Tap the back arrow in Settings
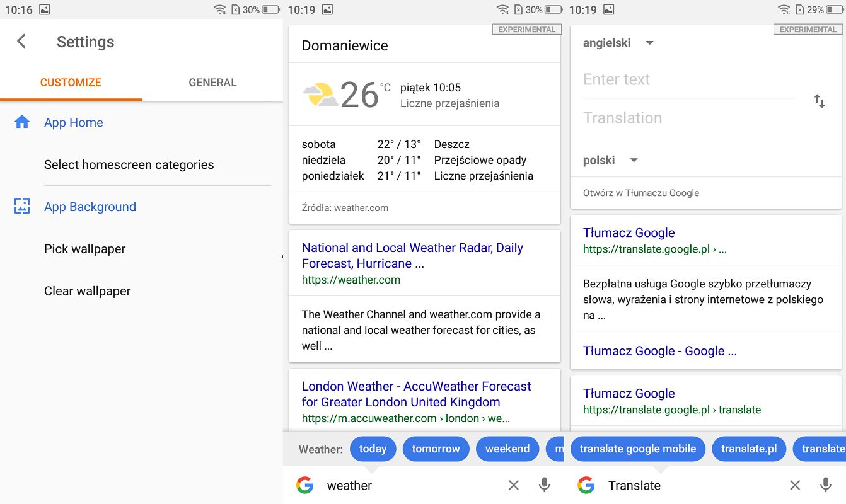The width and height of the screenshot is (846, 504). pos(21,42)
